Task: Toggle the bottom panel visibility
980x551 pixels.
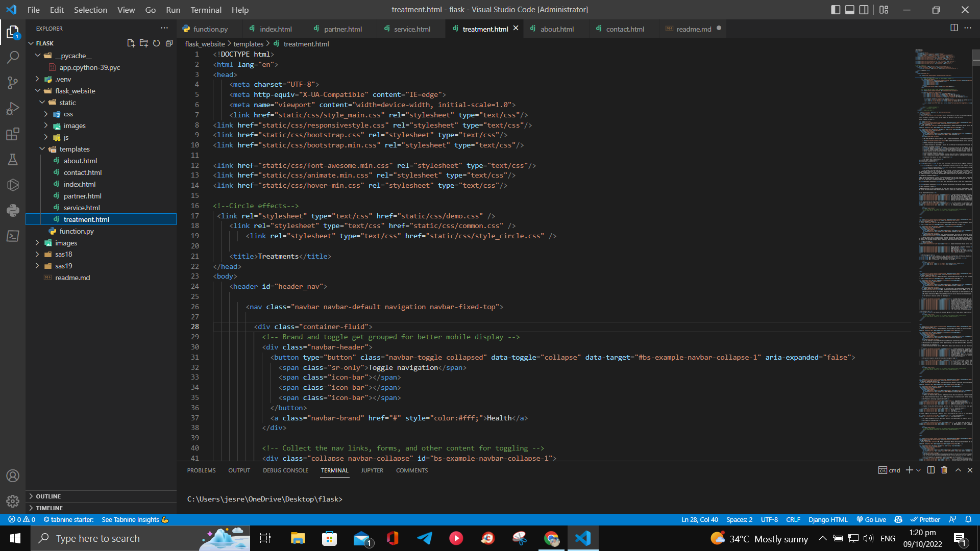Action: [849, 10]
